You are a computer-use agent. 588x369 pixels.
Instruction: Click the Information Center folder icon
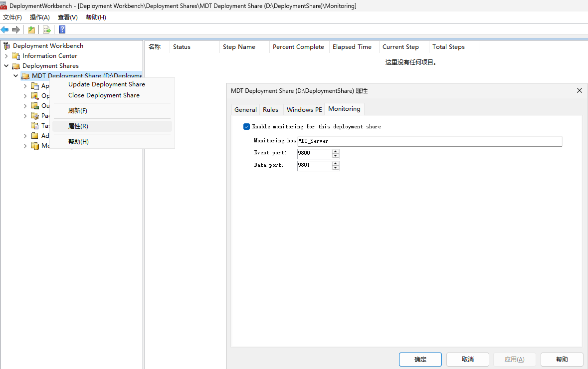pyautogui.click(x=16, y=55)
